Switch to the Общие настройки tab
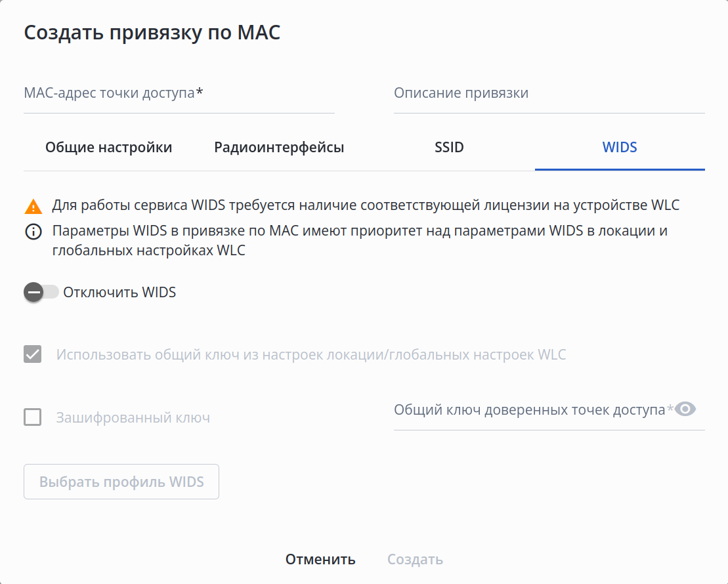Screen dimensions: 728x584 [108, 148]
